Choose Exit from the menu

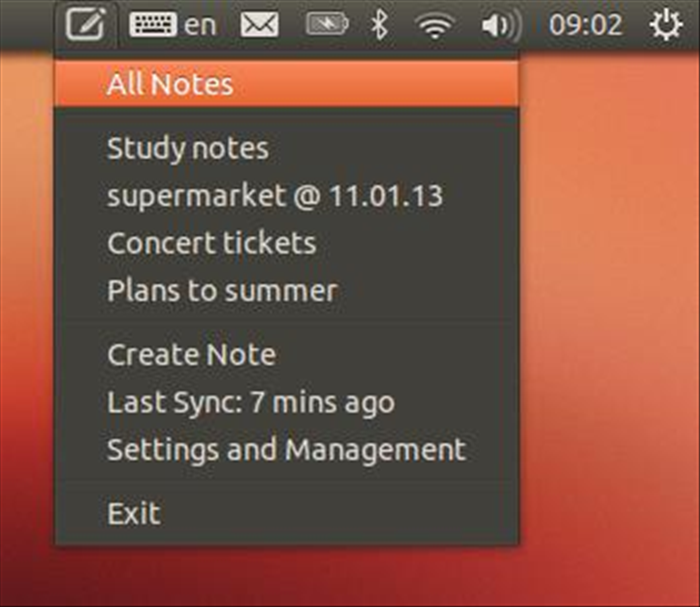pos(287,513)
